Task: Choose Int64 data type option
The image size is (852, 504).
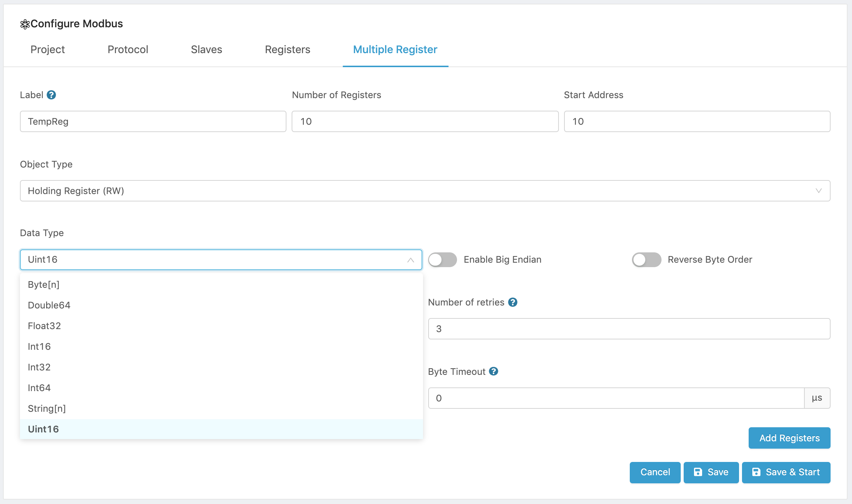Action: click(x=221, y=388)
